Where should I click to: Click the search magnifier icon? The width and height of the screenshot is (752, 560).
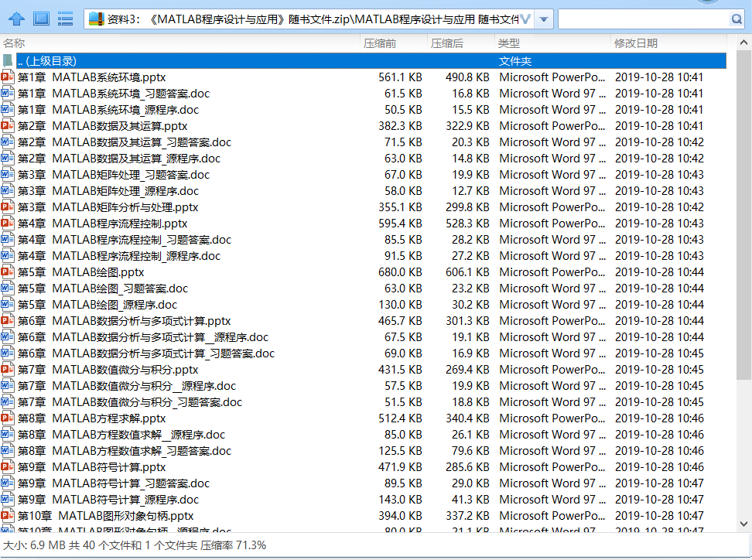point(737,19)
